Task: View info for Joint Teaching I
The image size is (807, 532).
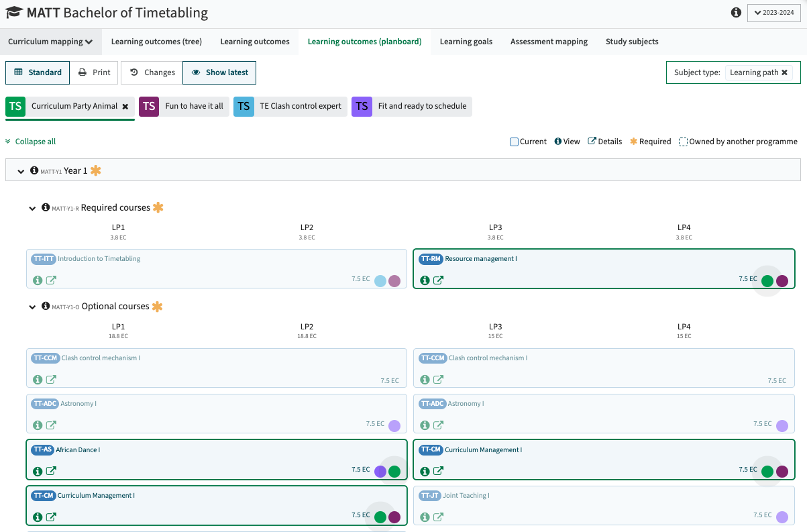Action: (425, 517)
